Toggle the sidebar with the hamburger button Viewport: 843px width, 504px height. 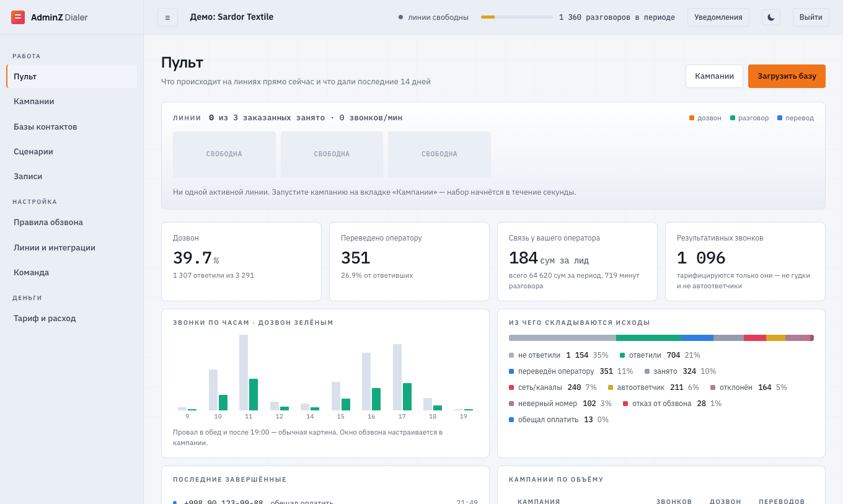(167, 17)
